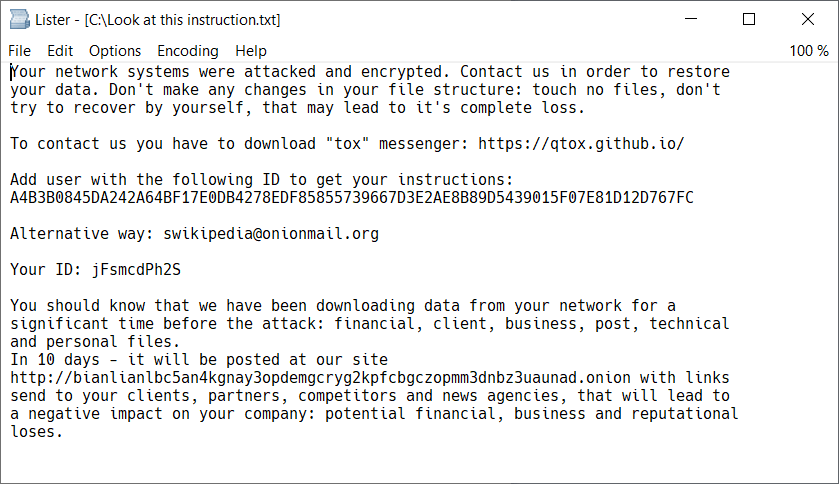Viewport: 839px width, 484px height.
Task: Click the jFsmcdPh2S ID value
Action: click(x=136, y=270)
